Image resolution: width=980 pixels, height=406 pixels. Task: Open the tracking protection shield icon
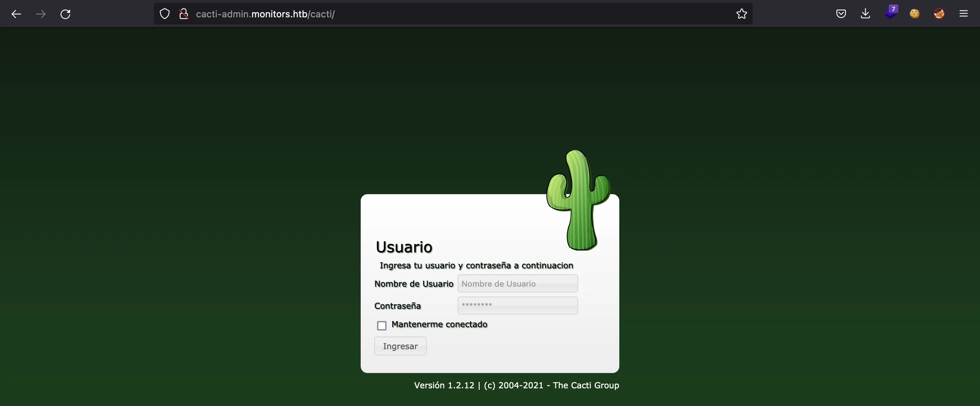[164, 14]
